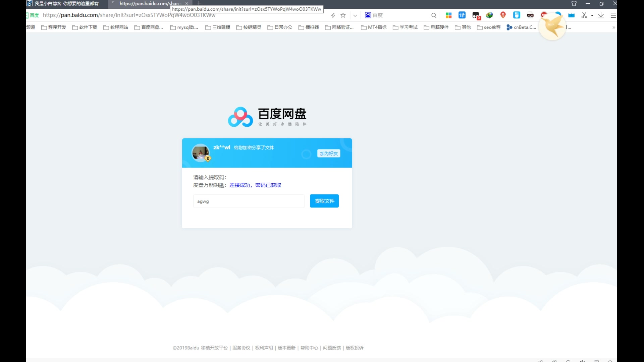Viewport: 644px width, 362px height.
Task: Open the MT4指标 bookmark folder
Action: click(374, 27)
